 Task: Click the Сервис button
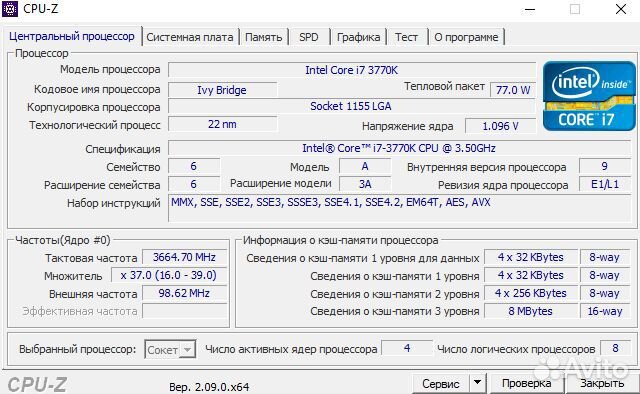pyautogui.click(x=440, y=383)
